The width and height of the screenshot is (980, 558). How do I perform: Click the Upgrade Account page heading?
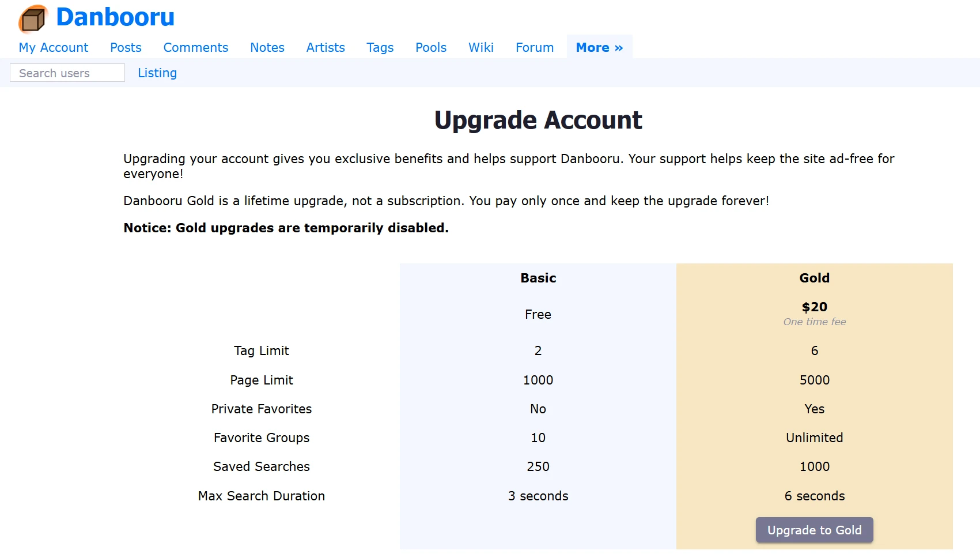(538, 120)
